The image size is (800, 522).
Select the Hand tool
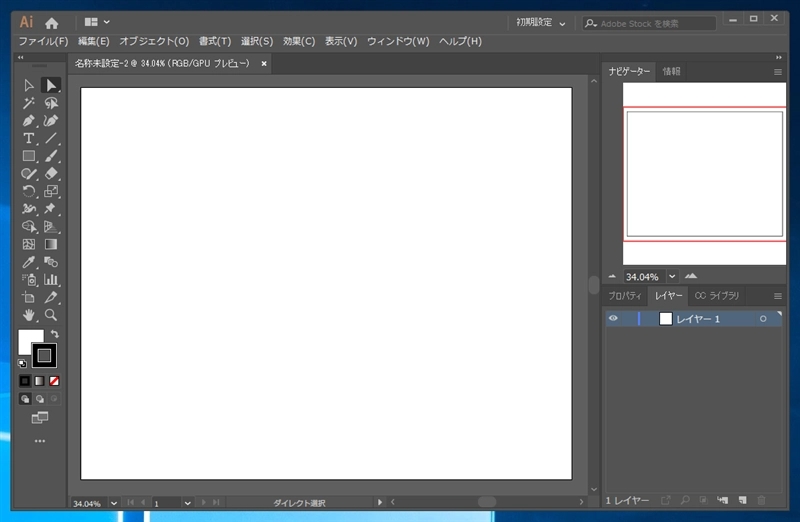tap(29, 315)
